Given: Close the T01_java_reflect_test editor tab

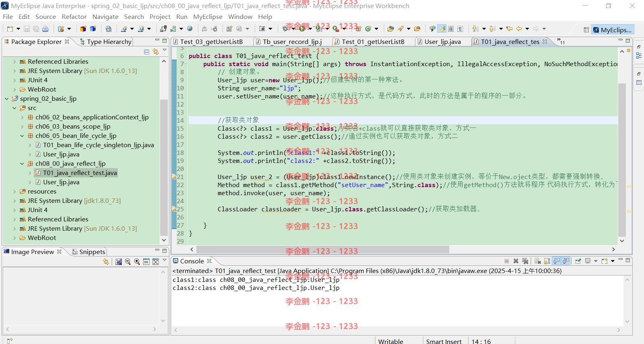Looking at the screenshot, I should click(x=545, y=42).
